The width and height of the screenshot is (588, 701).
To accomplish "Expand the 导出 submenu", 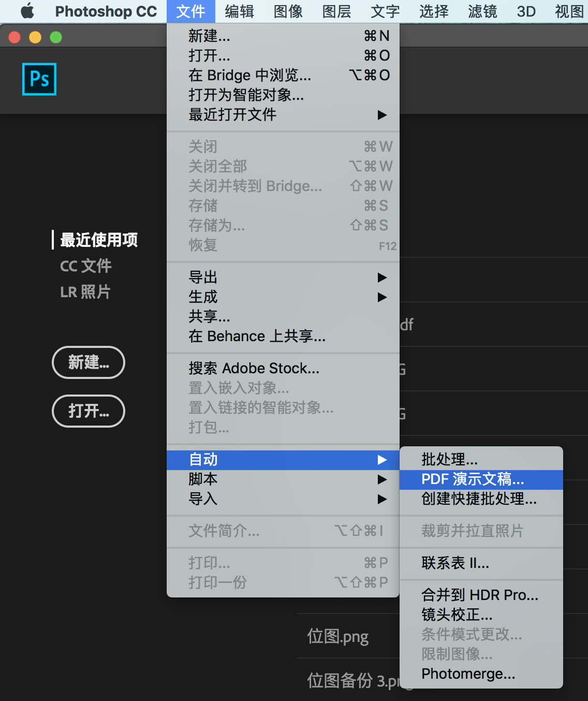I will [x=283, y=278].
